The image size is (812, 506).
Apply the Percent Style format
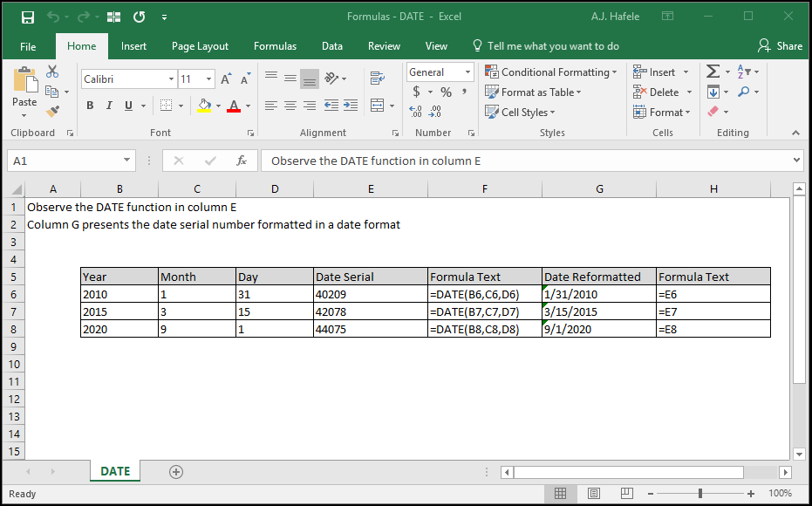tap(446, 92)
